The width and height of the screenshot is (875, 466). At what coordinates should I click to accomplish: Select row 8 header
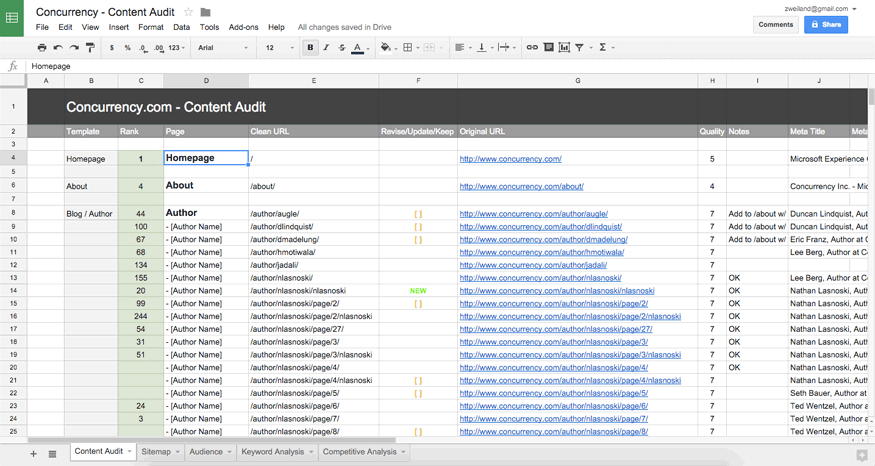point(13,213)
